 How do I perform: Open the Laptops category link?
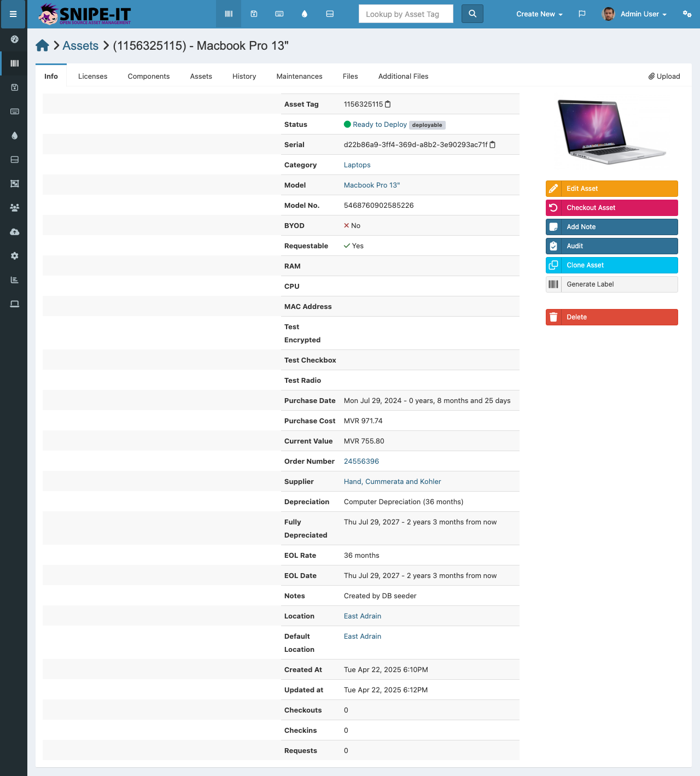(x=357, y=165)
